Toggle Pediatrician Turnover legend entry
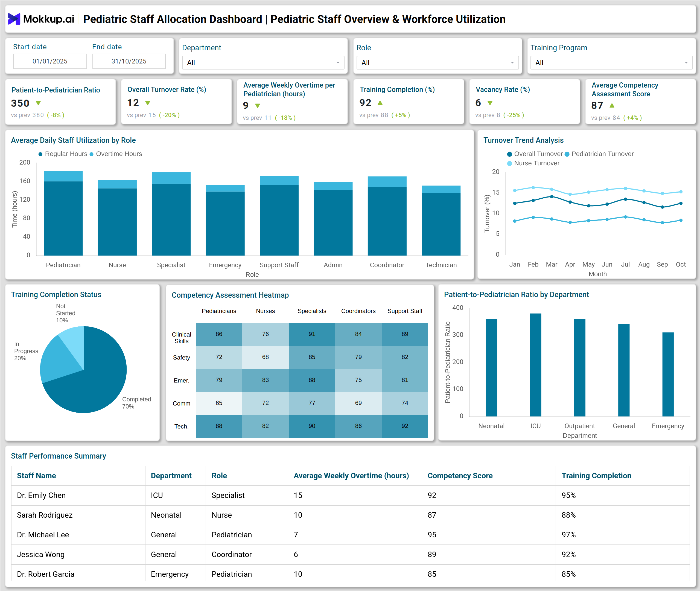Viewport: 700px width, 591px height. pyautogui.click(x=599, y=154)
